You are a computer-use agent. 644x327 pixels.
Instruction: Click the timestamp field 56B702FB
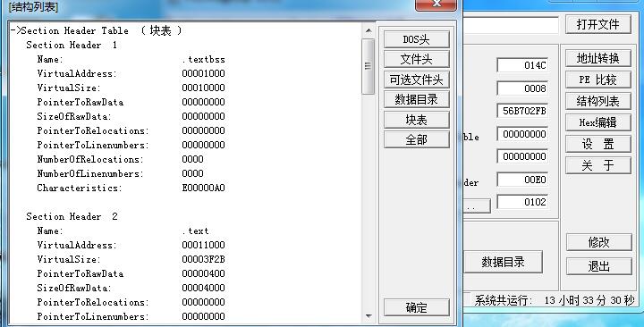522,111
